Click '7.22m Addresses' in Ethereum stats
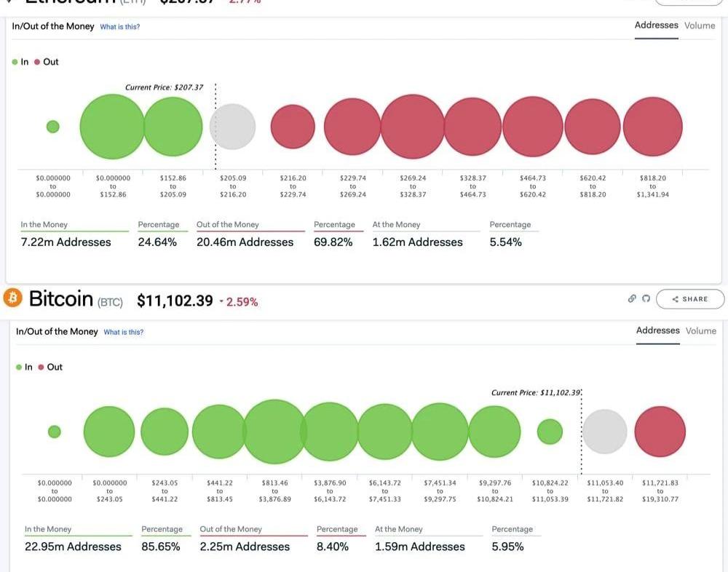This screenshot has height=572, width=728. point(66,242)
